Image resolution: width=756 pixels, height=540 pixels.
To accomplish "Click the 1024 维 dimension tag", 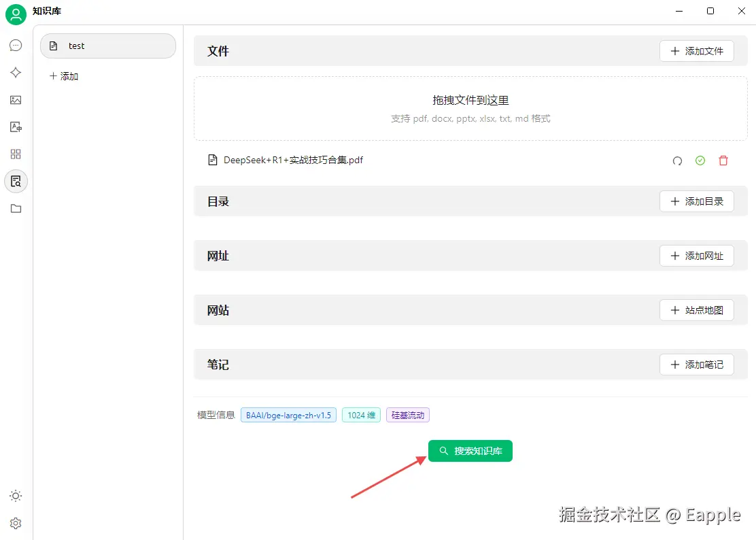I will tap(361, 415).
